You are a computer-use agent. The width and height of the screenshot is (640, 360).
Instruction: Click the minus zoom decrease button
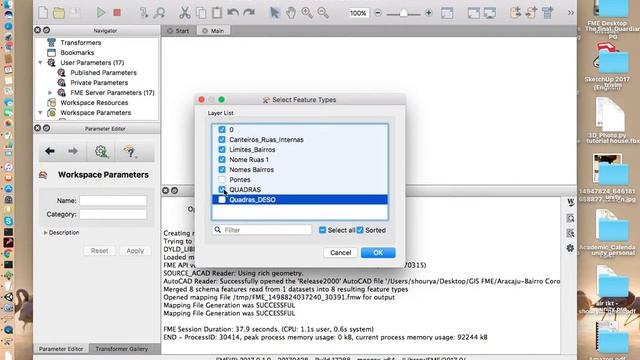378,13
